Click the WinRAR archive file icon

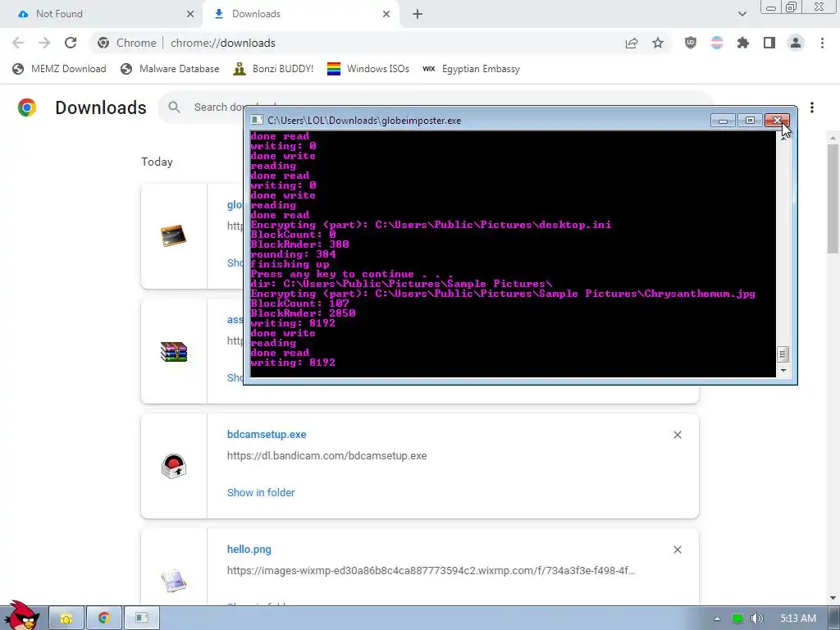click(174, 351)
